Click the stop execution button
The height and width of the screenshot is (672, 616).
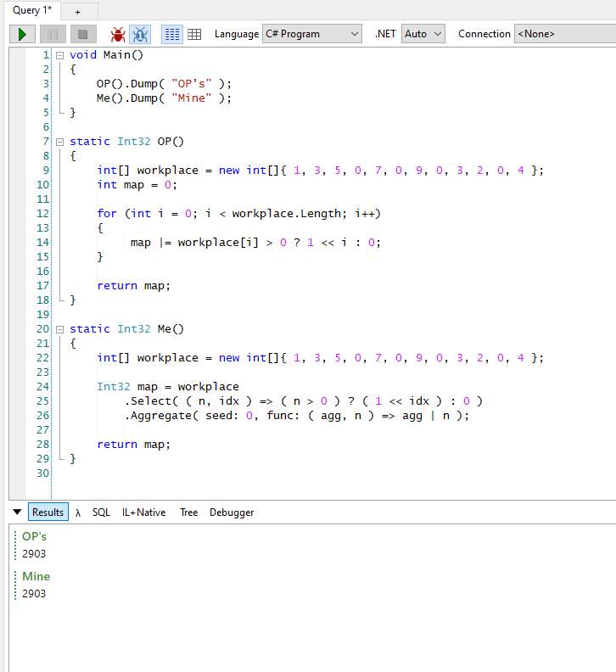point(83,34)
